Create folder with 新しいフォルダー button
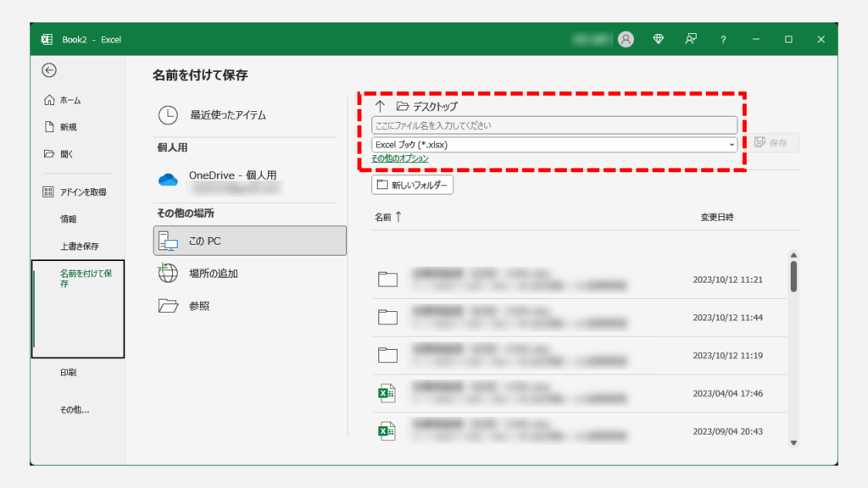The height and width of the screenshot is (488, 868). (x=413, y=185)
